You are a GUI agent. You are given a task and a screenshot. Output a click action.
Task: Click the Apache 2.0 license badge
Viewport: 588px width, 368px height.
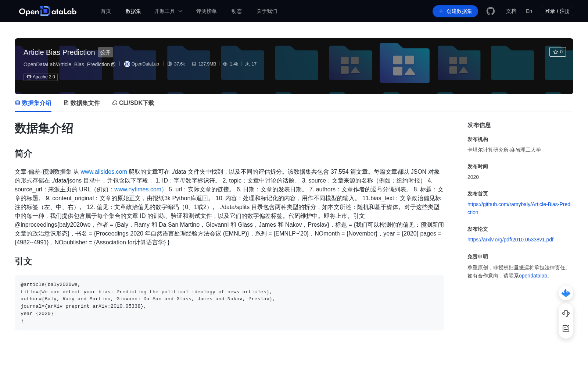41,77
